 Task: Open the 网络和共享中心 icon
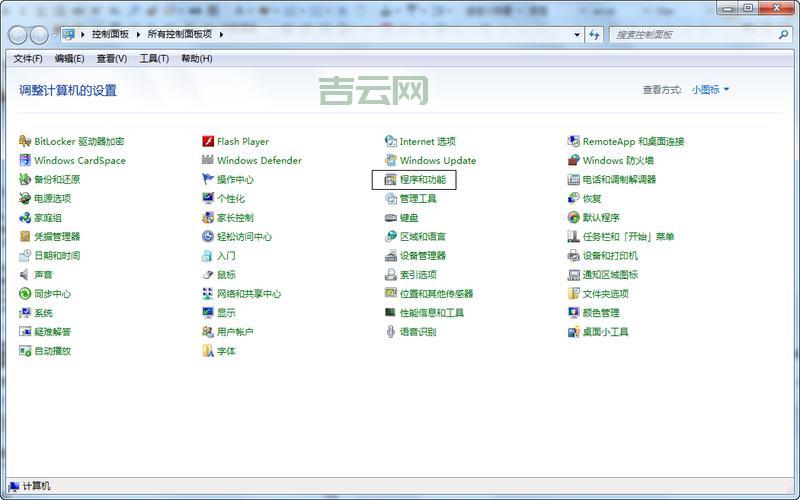point(208,293)
